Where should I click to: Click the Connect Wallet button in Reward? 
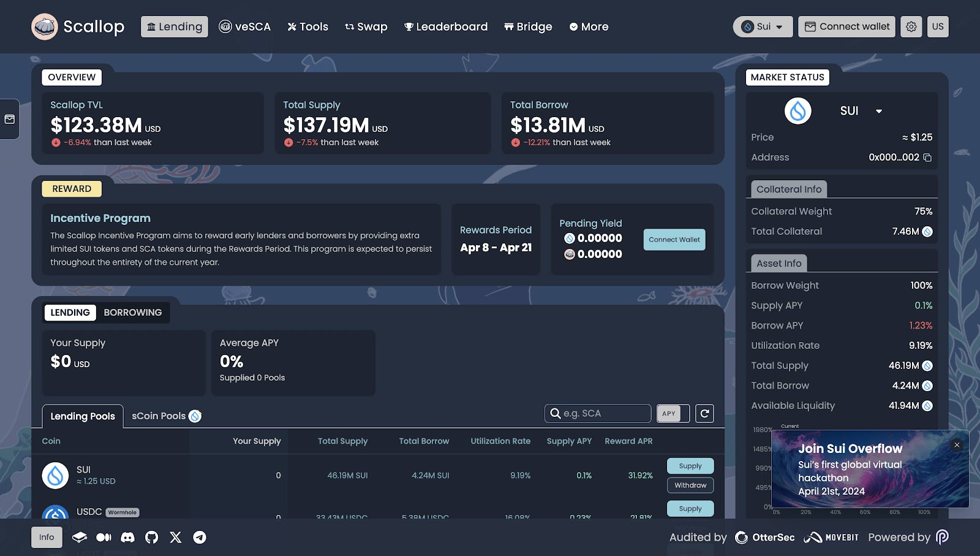674,240
